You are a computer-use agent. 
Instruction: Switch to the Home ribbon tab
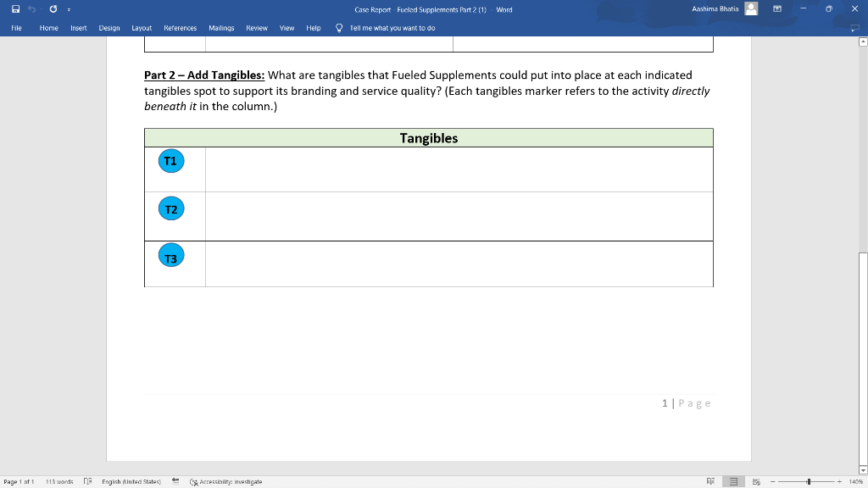[x=48, y=28]
